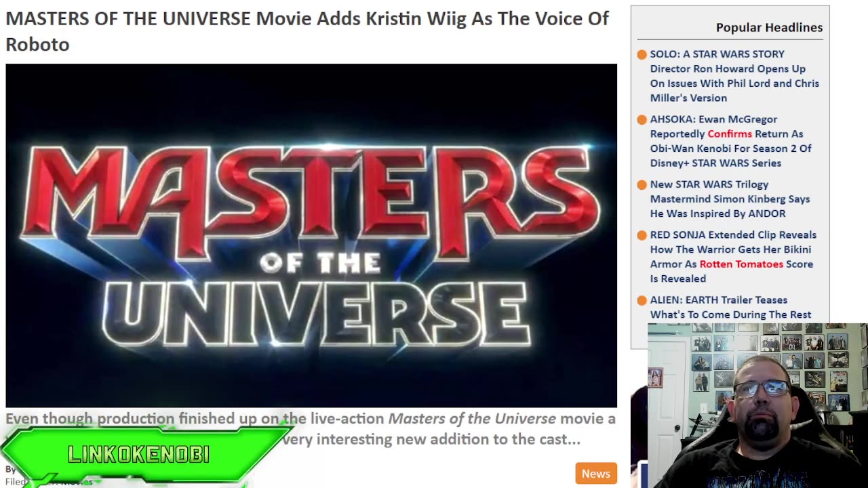Open the SOLO: A STAR WARS STORY headline
The image size is (868, 488).
tap(734, 76)
